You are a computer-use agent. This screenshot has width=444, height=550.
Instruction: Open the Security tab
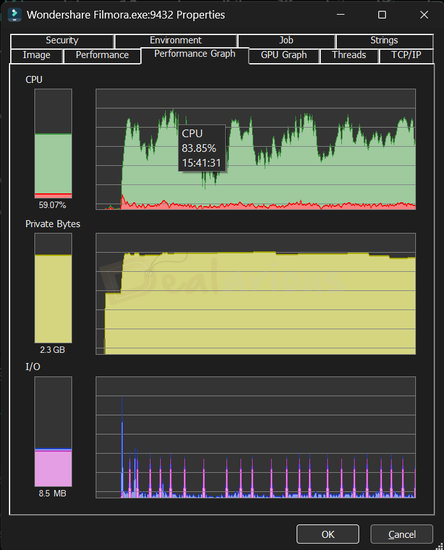point(62,41)
